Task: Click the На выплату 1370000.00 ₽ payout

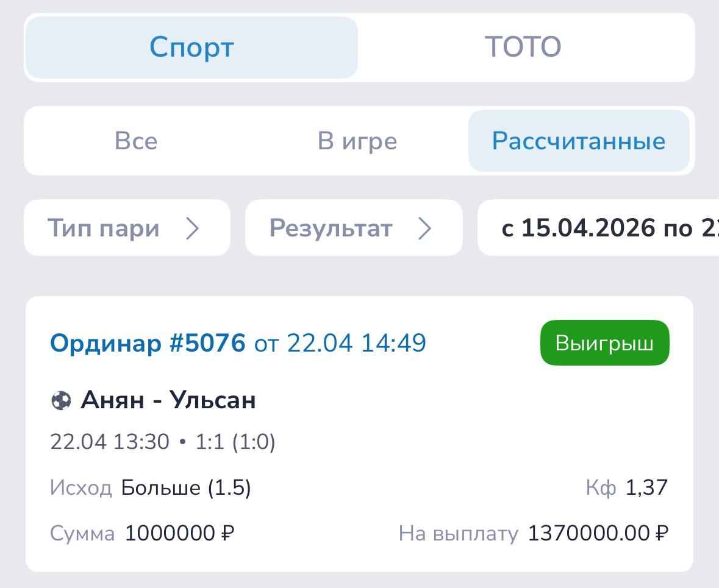Action: coord(598,534)
